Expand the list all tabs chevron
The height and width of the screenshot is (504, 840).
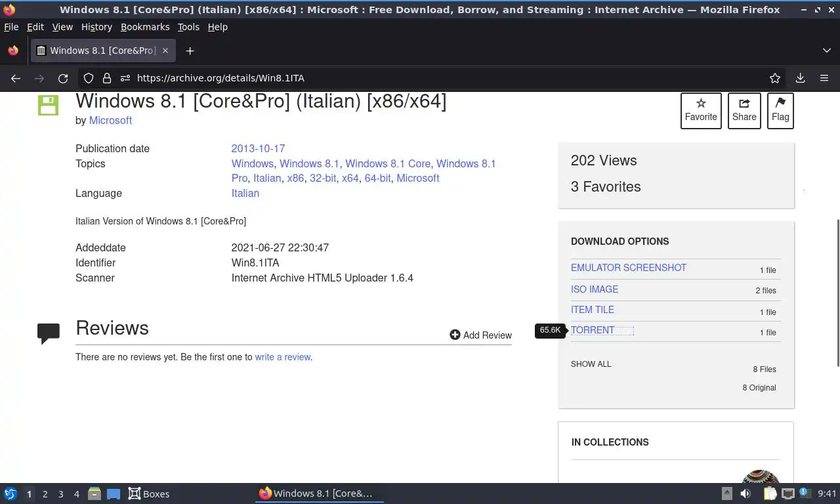(827, 51)
